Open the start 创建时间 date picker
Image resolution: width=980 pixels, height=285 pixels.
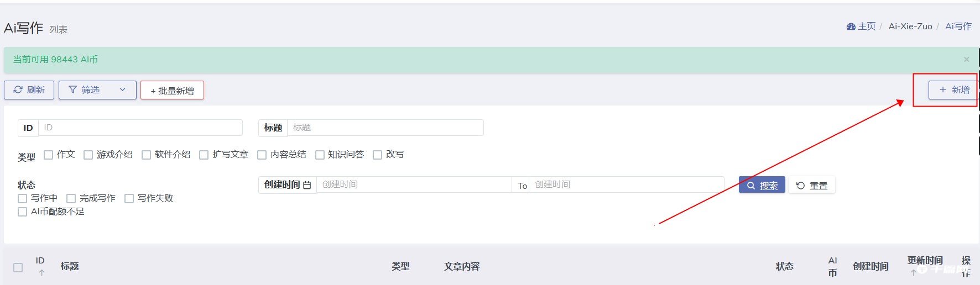coord(414,184)
